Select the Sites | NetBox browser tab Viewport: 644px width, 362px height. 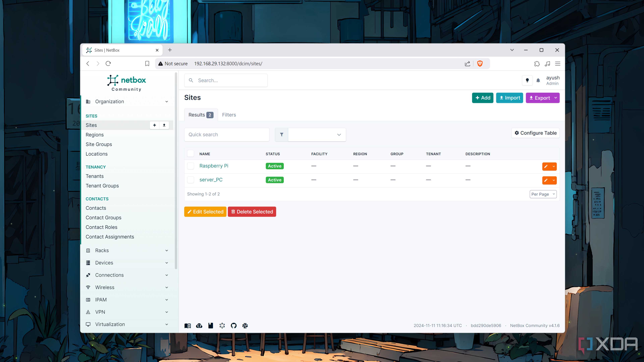(122, 50)
